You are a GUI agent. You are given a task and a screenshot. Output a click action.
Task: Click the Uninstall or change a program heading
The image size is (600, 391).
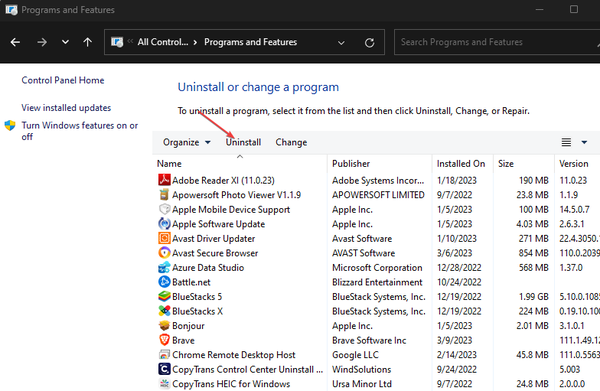click(258, 87)
